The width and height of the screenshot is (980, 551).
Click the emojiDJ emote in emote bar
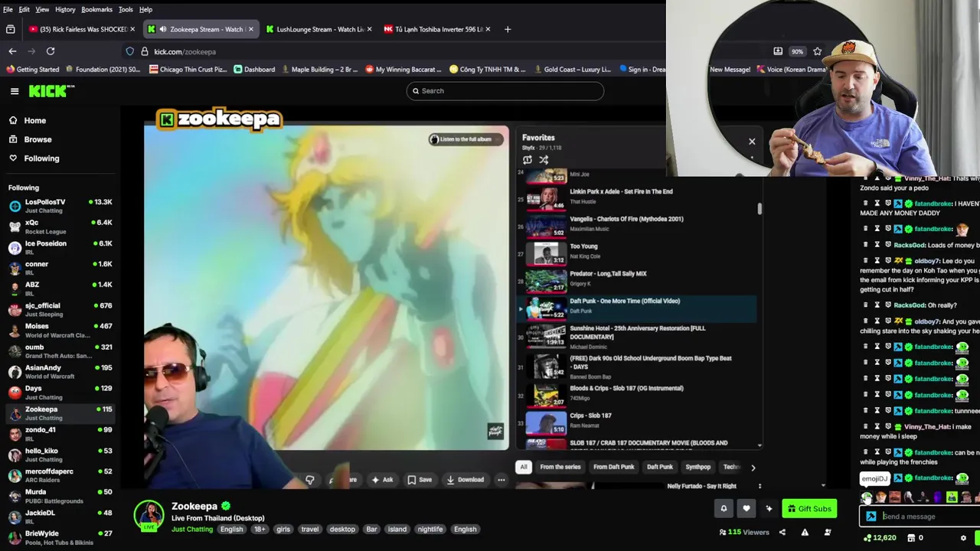coord(867,497)
